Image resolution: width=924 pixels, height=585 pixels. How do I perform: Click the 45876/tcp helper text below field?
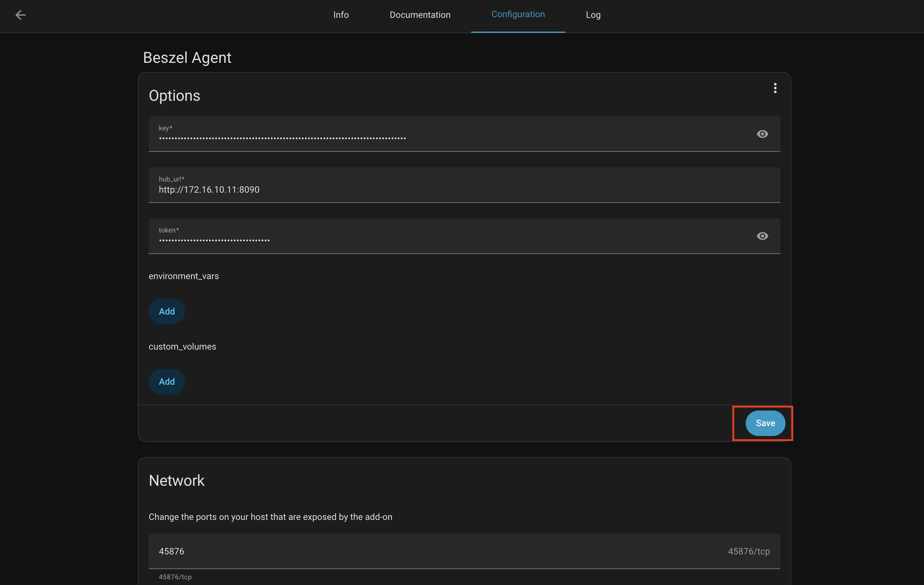[x=175, y=577]
